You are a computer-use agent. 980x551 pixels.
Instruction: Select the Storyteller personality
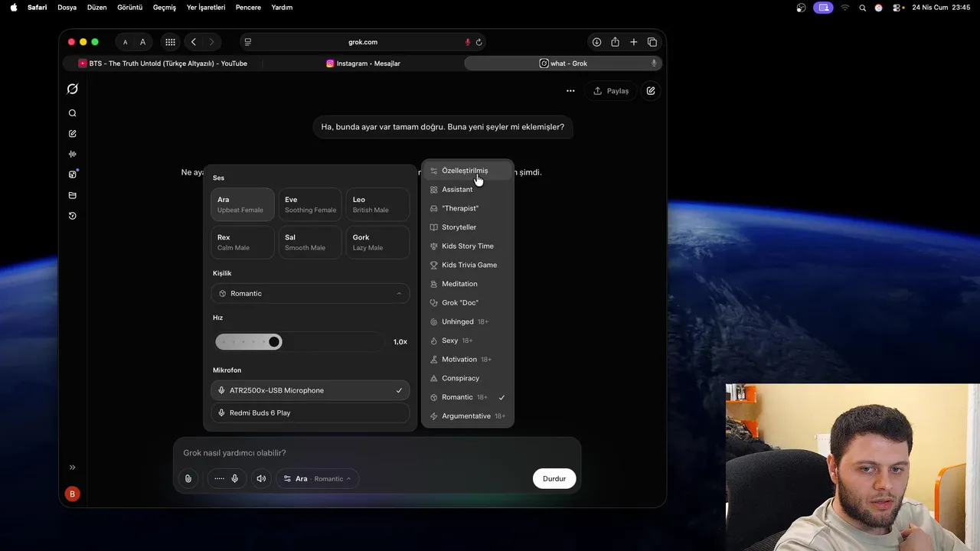[x=467, y=227]
